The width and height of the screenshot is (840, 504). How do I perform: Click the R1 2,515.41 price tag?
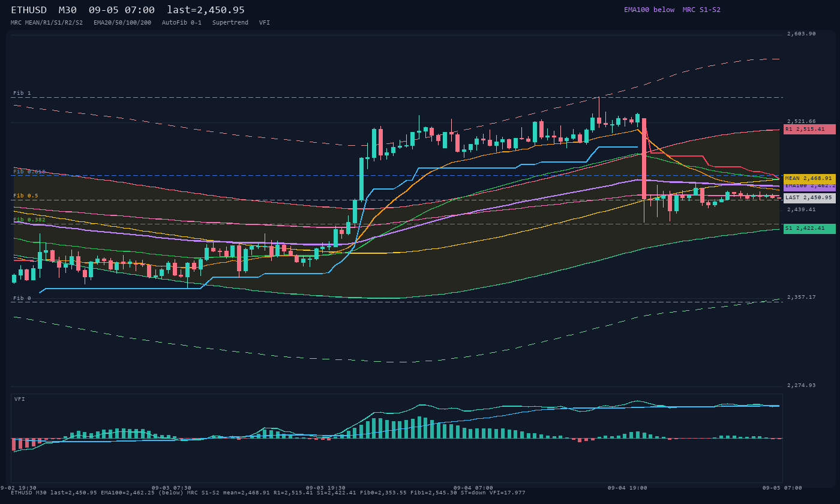pos(809,129)
